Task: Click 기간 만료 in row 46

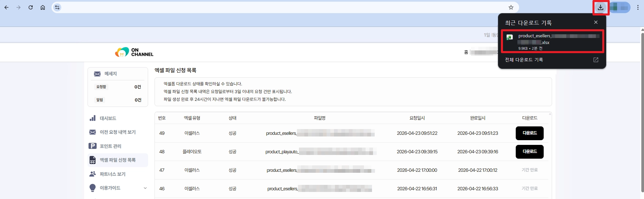Action: (x=530, y=189)
